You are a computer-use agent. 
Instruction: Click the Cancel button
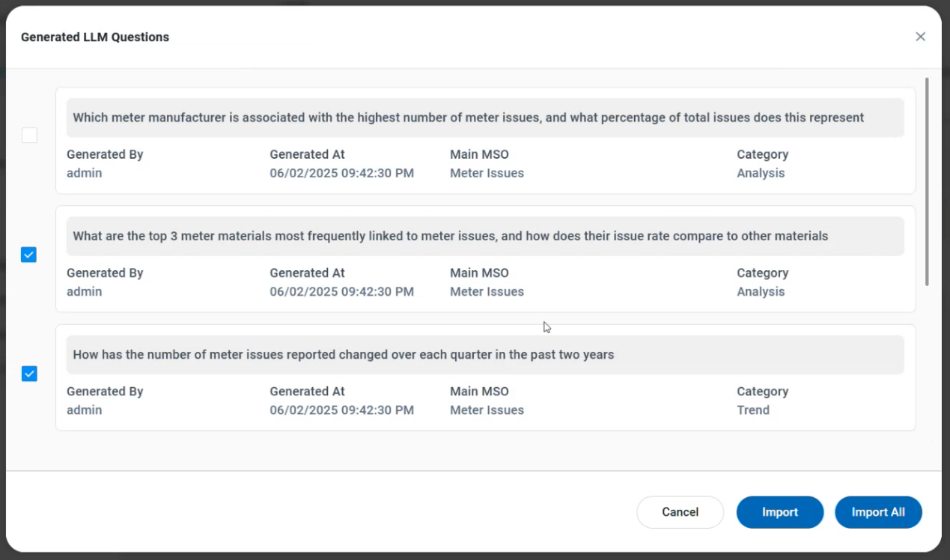pyautogui.click(x=680, y=512)
